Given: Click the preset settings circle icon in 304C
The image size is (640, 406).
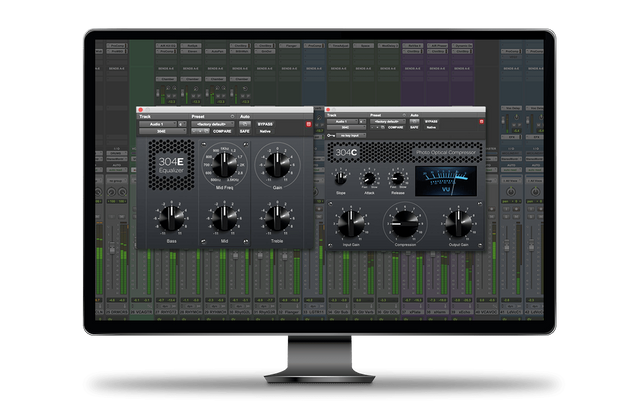Looking at the screenshot, I should (x=404, y=115).
